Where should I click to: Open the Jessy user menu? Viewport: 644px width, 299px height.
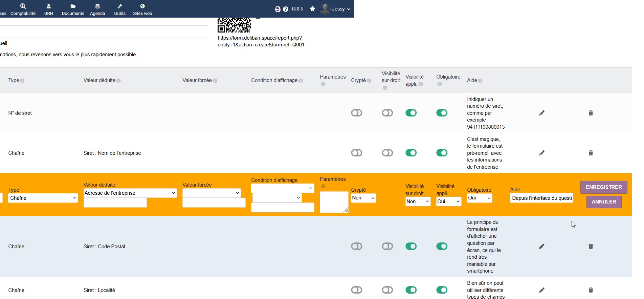coord(335,9)
